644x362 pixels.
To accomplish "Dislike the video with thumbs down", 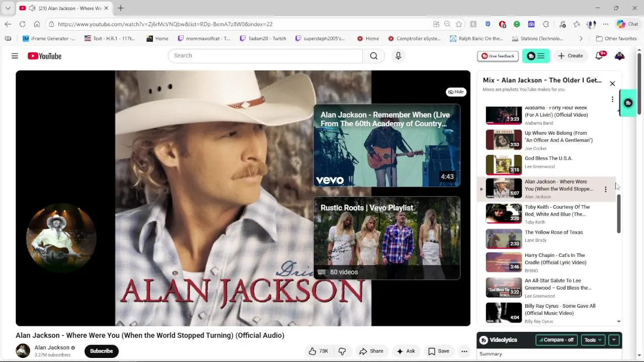I will click(342, 351).
